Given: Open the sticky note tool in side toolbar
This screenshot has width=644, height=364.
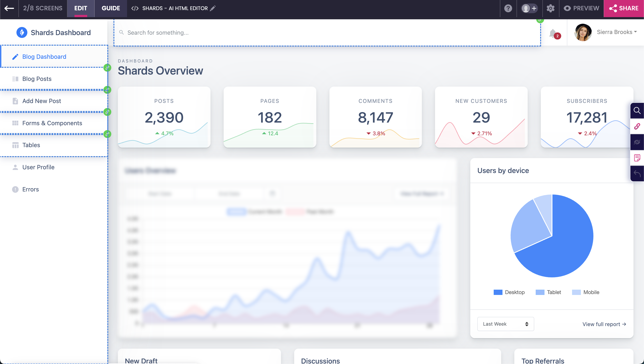Looking at the screenshot, I should pos(637,158).
